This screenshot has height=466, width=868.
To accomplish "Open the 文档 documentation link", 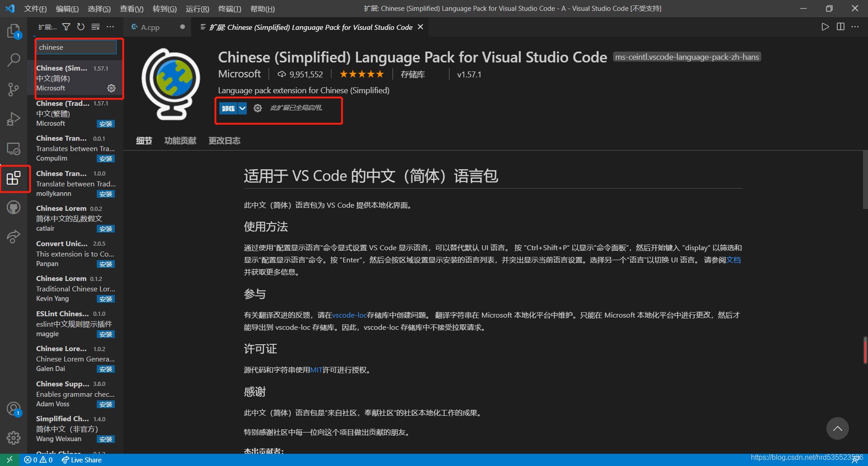I will point(734,260).
